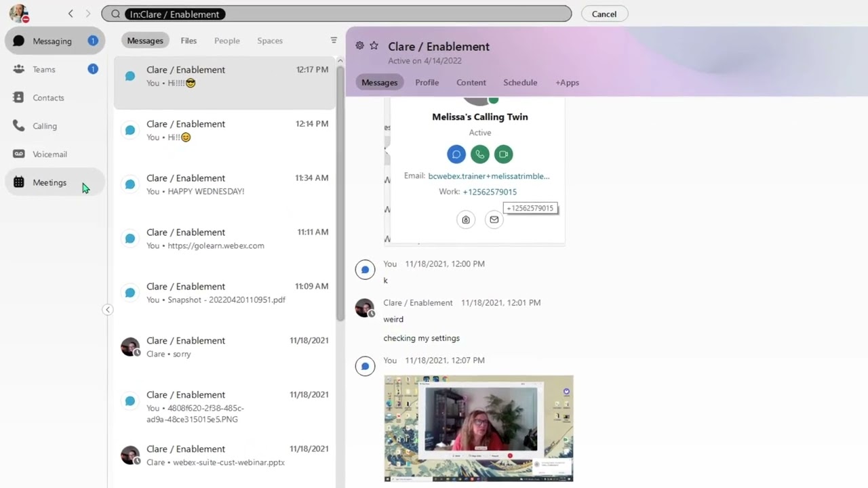
Task: Open the Calling section
Action: coord(54,126)
